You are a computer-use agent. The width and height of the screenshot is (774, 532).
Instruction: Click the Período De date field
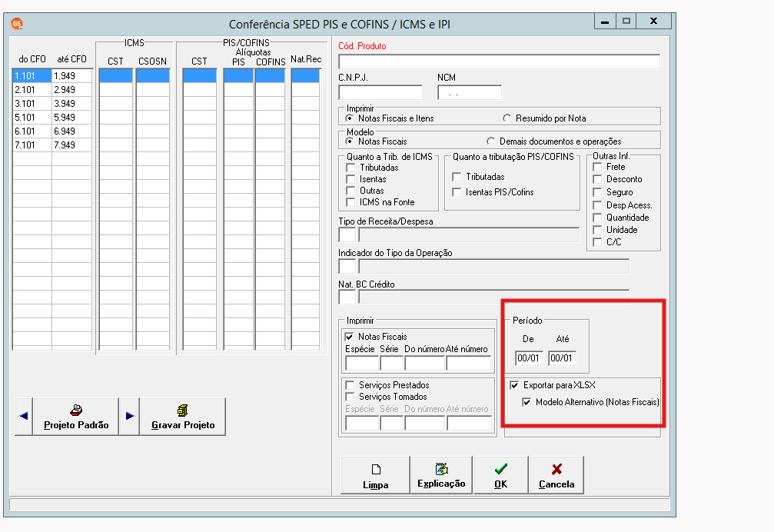[x=529, y=357]
